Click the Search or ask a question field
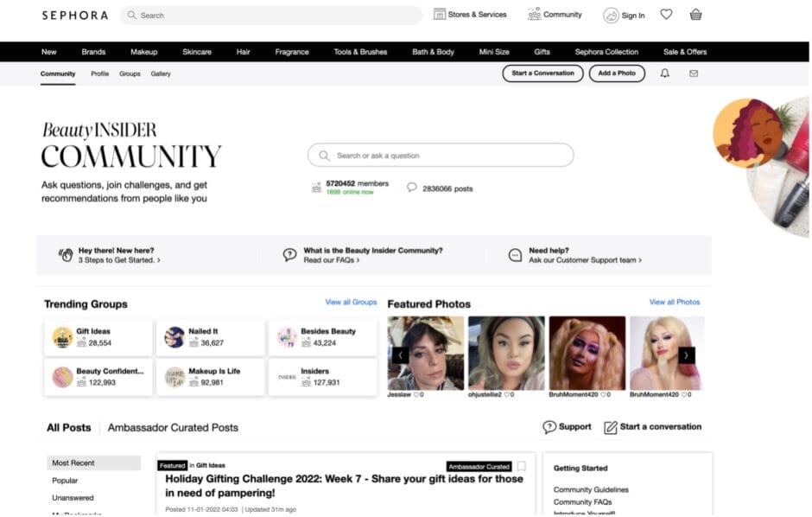This screenshot has width=812, height=517. coord(441,156)
